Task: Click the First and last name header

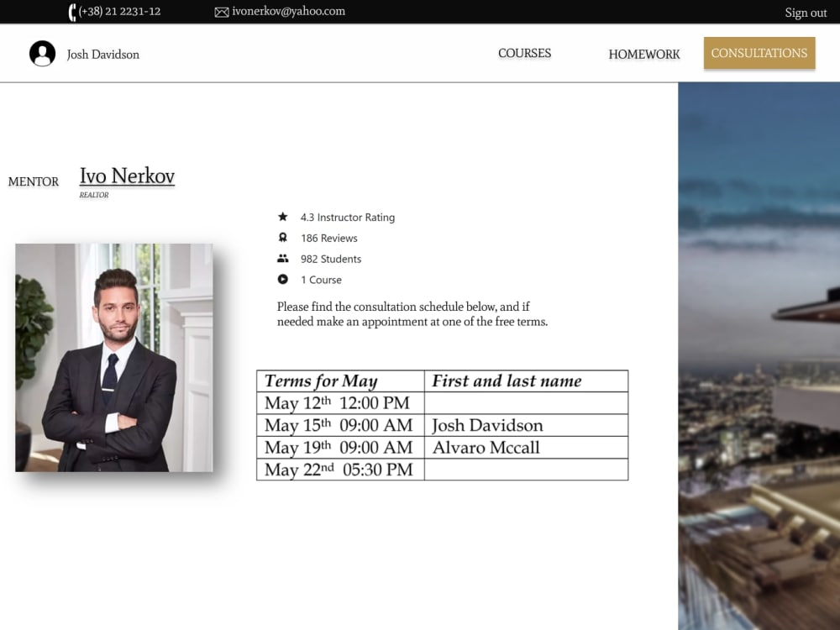Action: pyautogui.click(x=507, y=381)
